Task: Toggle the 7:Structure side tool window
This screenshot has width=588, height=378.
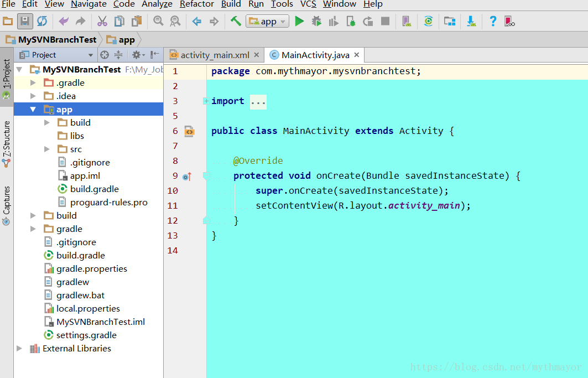Action: pyautogui.click(x=7, y=144)
